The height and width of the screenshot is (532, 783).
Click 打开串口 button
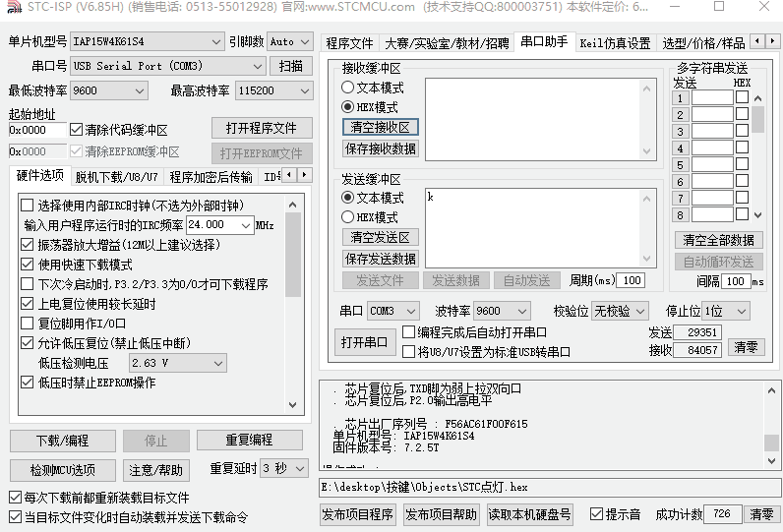(x=363, y=342)
